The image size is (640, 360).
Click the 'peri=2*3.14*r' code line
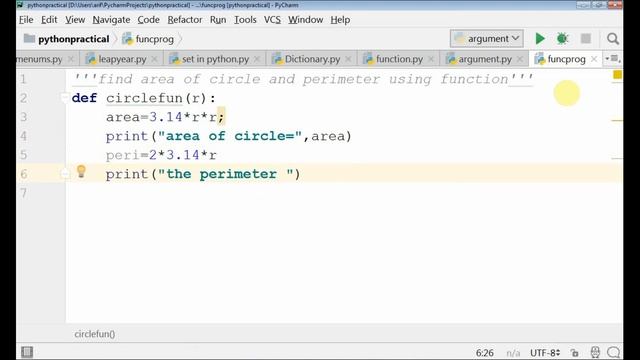pyautogui.click(x=161, y=155)
